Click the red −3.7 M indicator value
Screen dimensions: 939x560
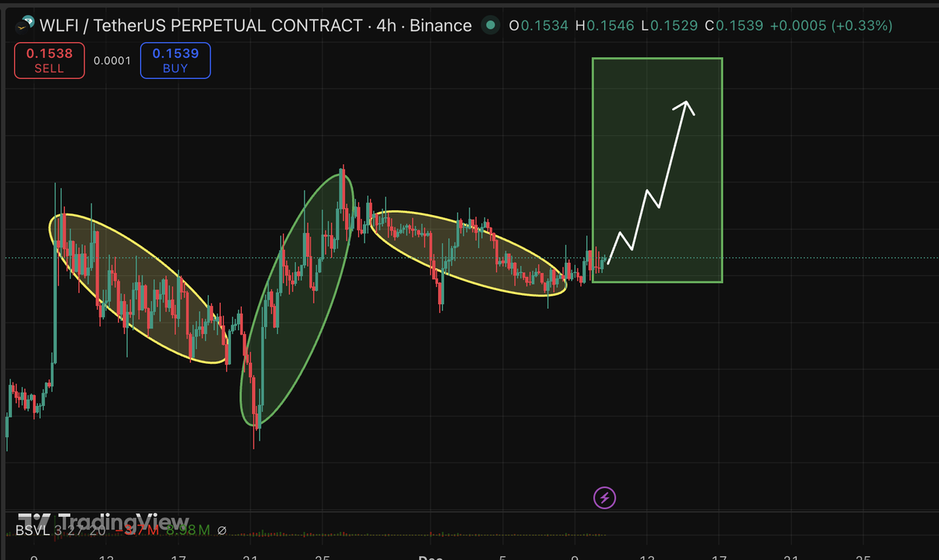(x=138, y=531)
